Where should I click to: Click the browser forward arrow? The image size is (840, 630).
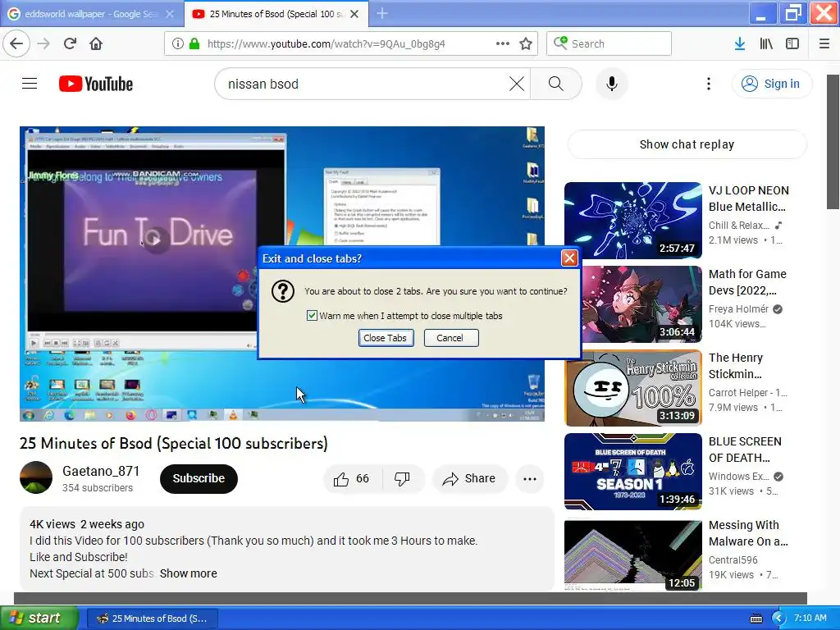coord(43,43)
